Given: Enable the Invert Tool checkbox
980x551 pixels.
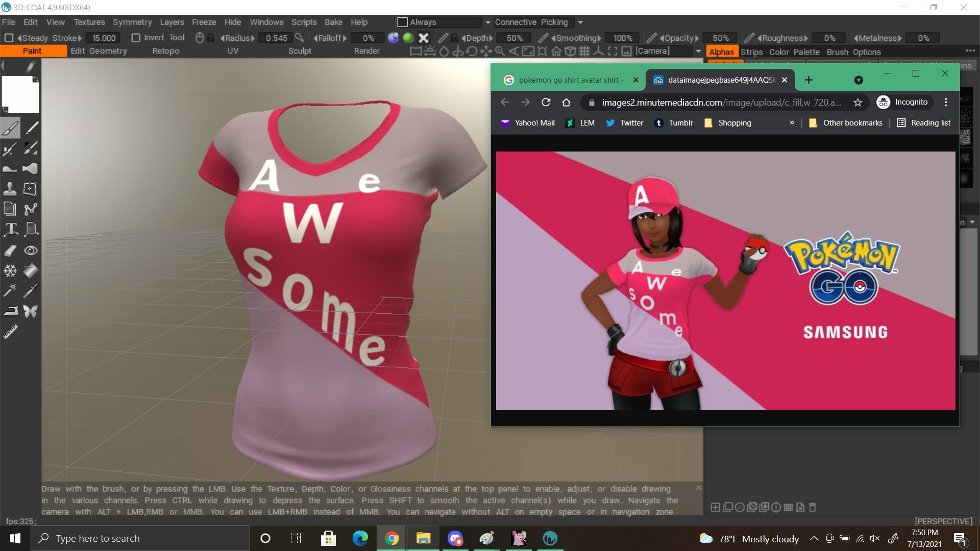Looking at the screenshot, I should pos(136,38).
